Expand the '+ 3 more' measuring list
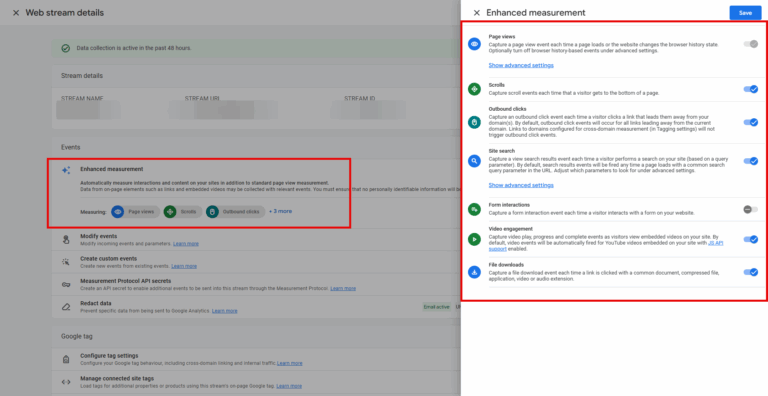768x396 pixels. 280,211
